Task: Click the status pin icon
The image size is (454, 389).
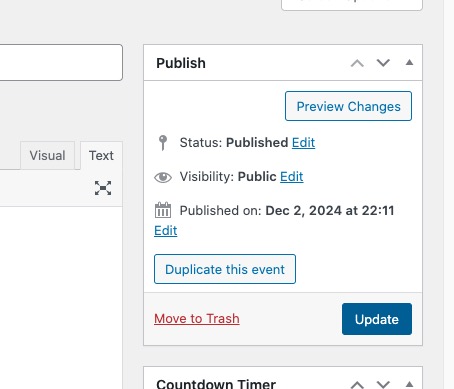Action: click(163, 143)
